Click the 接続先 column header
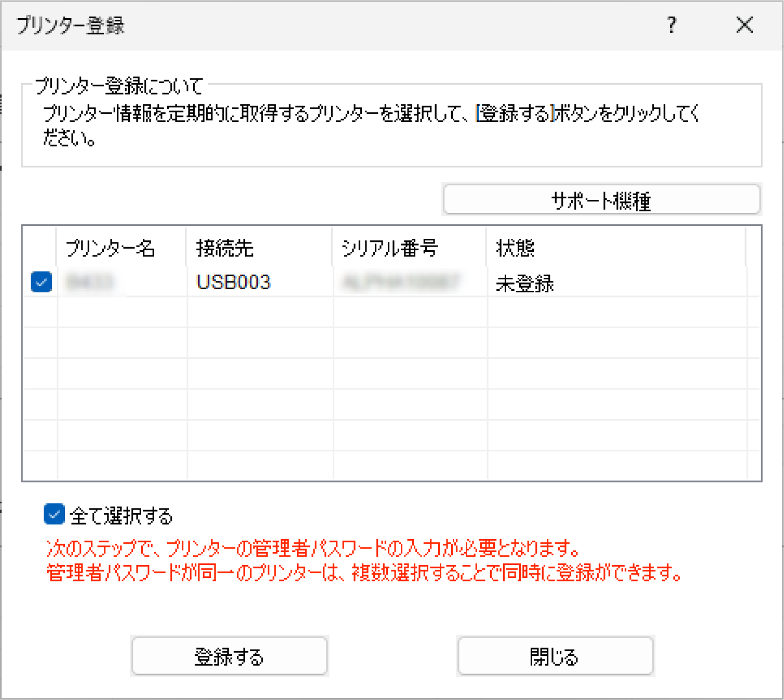 click(x=225, y=248)
